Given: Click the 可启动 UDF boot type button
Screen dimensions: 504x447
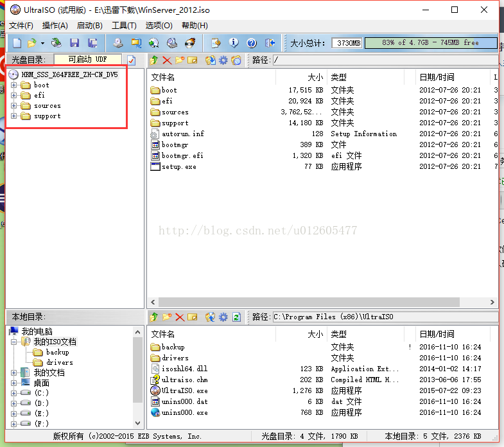Looking at the screenshot, I should [88, 60].
